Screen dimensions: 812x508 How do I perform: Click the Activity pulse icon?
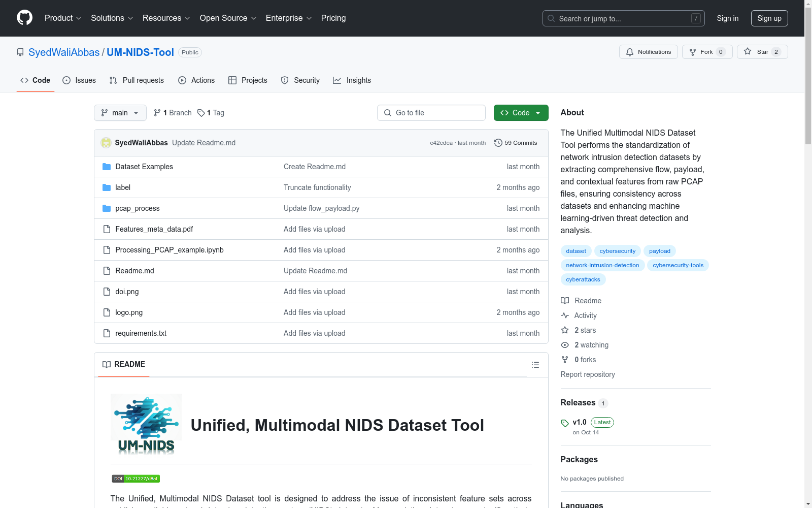coord(565,315)
